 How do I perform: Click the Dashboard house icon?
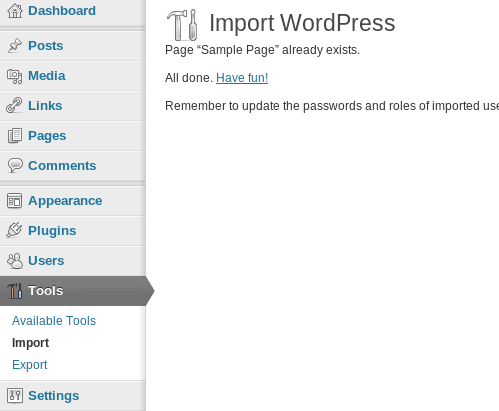pos(15,11)
